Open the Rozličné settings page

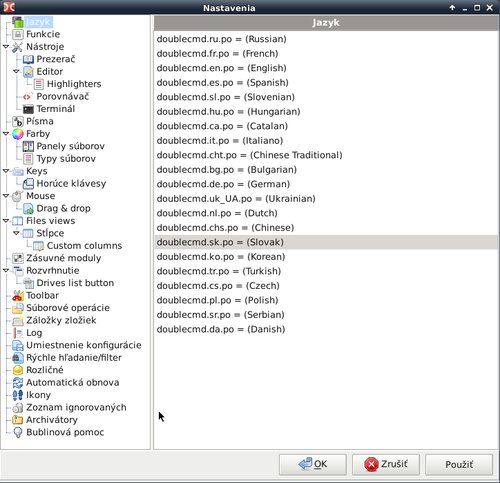pyautogui.click(x=45, y=370)
